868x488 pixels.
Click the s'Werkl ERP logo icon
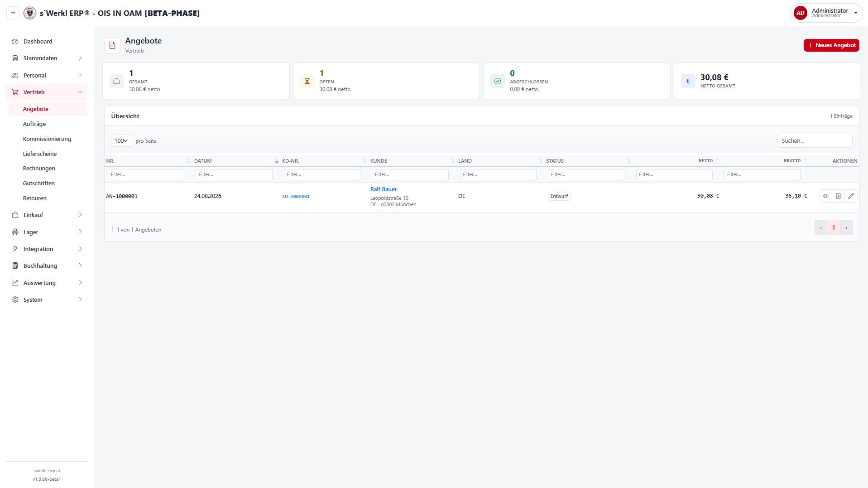[x=30, y=13]
